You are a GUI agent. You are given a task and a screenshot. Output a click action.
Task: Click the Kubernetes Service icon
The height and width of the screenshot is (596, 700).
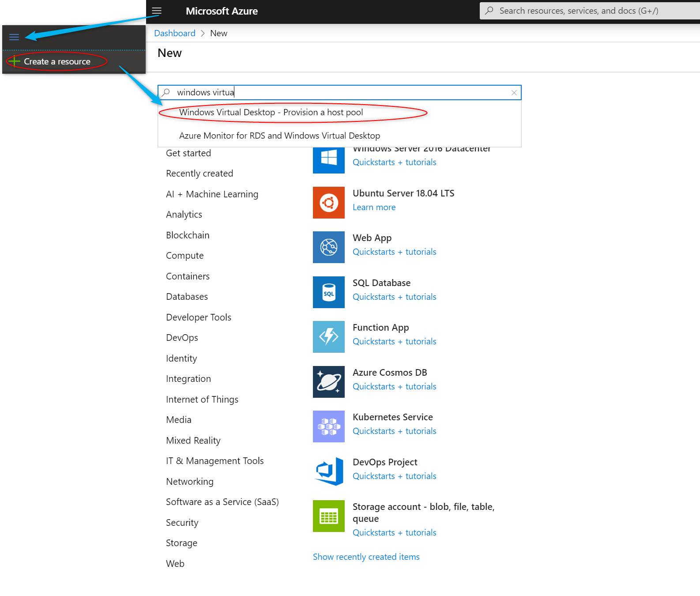[329, 426]
